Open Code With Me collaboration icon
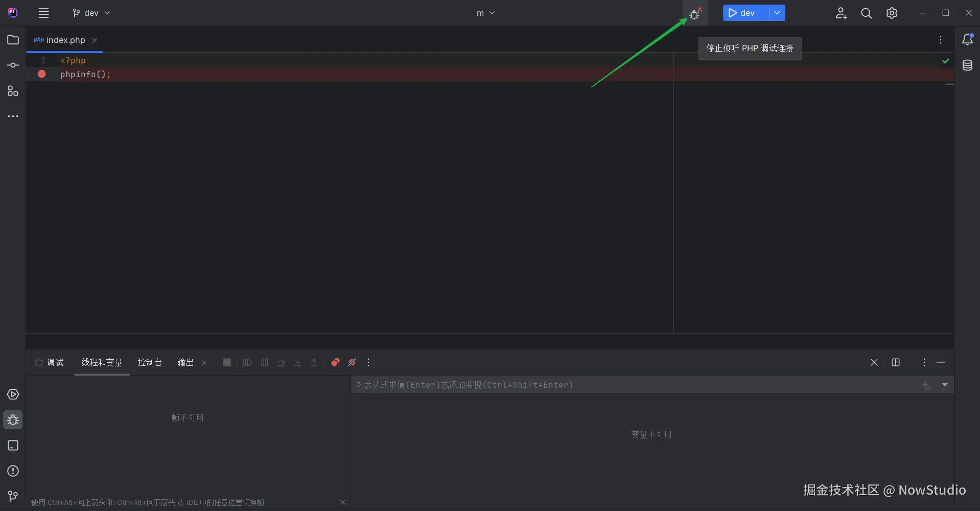This screenshot has height=511, width=980. [841, 13]
